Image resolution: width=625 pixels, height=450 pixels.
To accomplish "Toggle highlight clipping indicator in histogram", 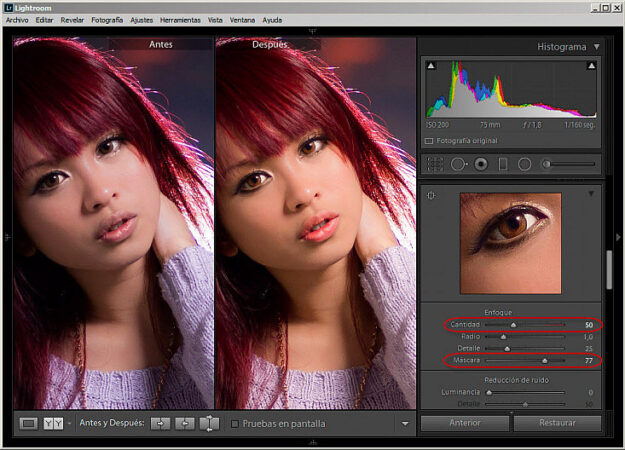I will coord(592,66).
